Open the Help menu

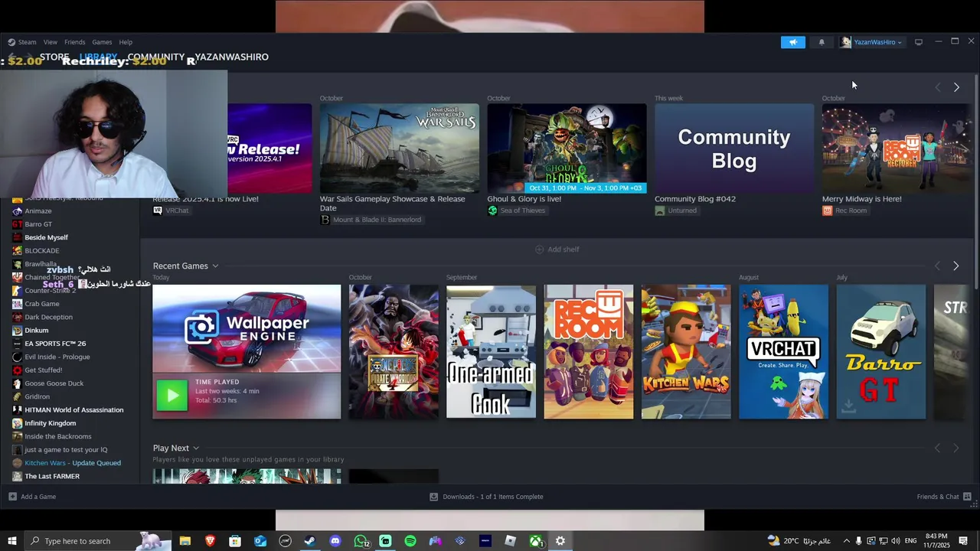[x=126, y=42]
